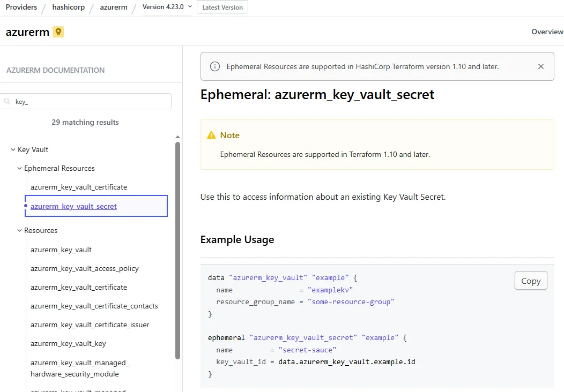Click the search magnifier in the documentation sidebar
564x392 pixels.
pos(6,101)
